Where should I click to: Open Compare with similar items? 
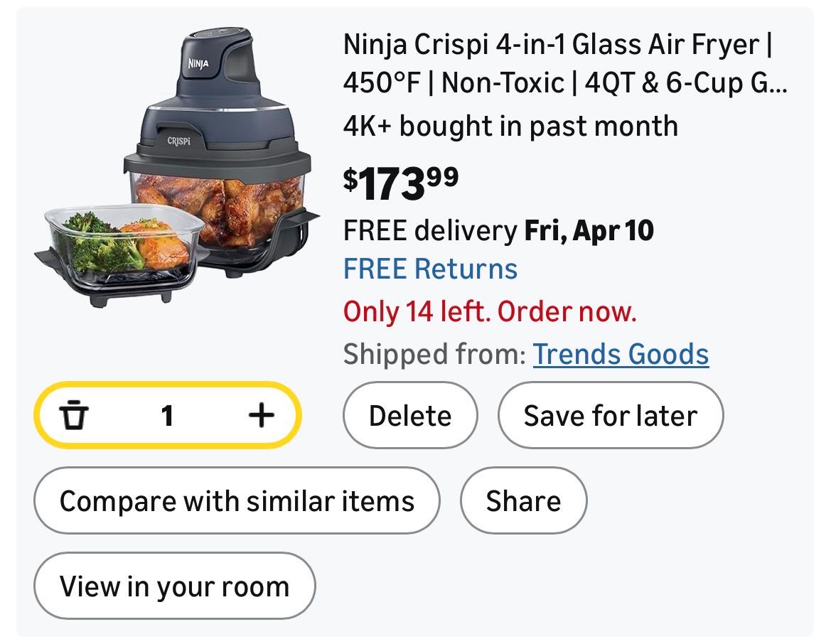tap(237, 500)
